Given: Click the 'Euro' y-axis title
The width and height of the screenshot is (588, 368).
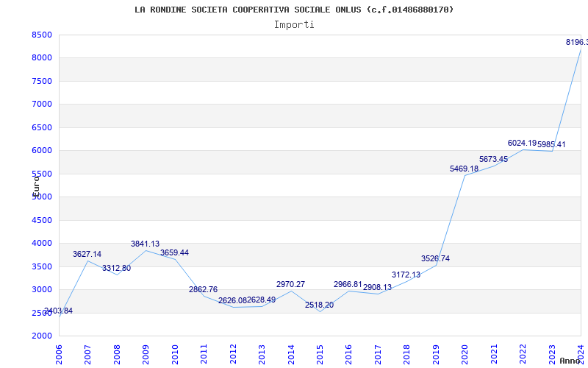Looking at the screenshot, I should tap(36, 186).
